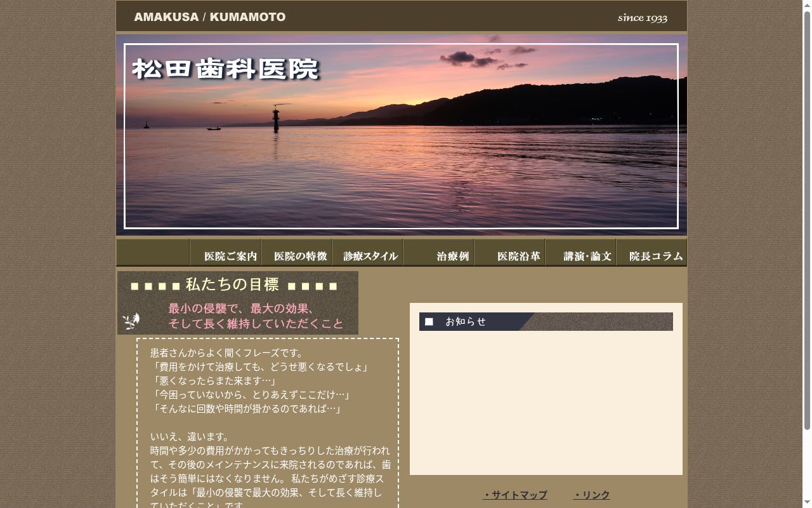Open the 医院沿革 navigation item

tap(509, 253)
